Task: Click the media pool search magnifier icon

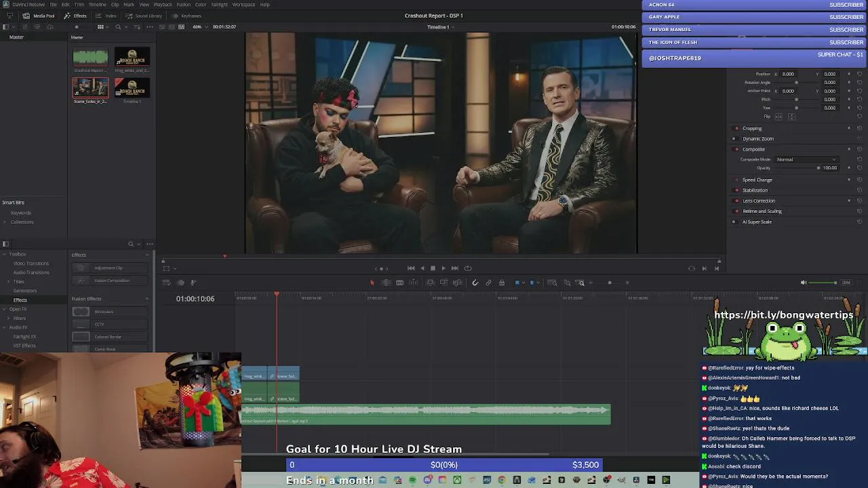Action: [118, 27]
